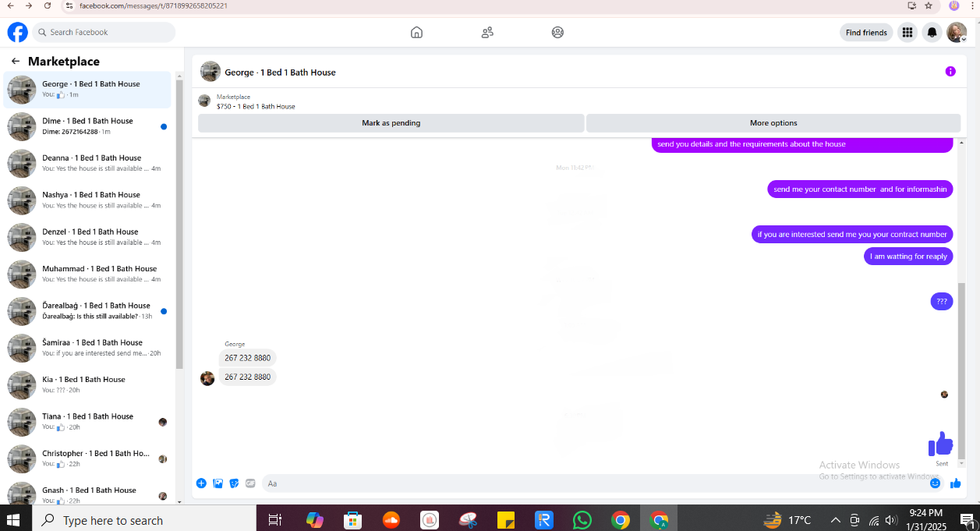Open Darealbag conversation in list

coord(87,311)
